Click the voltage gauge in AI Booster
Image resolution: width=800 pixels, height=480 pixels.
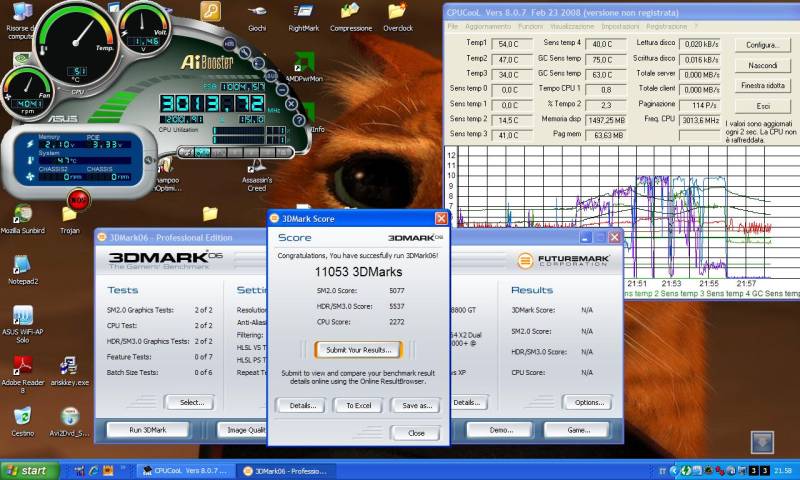coord(144,28)
